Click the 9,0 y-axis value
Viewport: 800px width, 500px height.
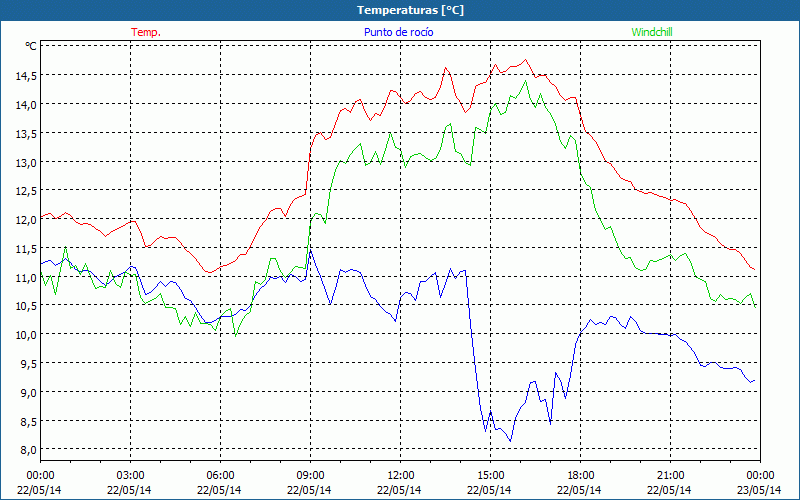pos(28,392)
